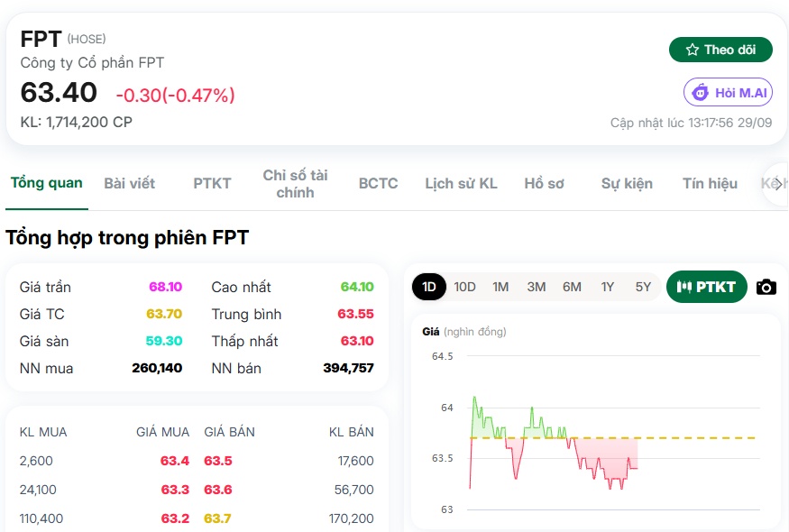Click the highest price 64.10
This screenshot has height=532, width=789.
(x=357, y=287)
